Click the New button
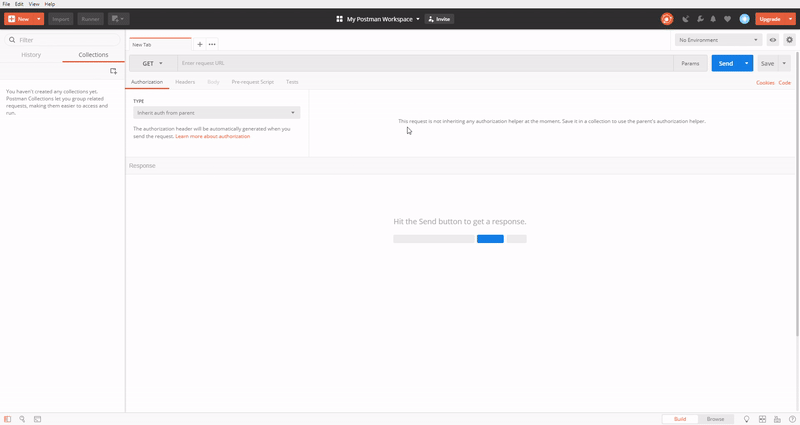This screenshot has height=425, width=800. (x=19, y=19)
